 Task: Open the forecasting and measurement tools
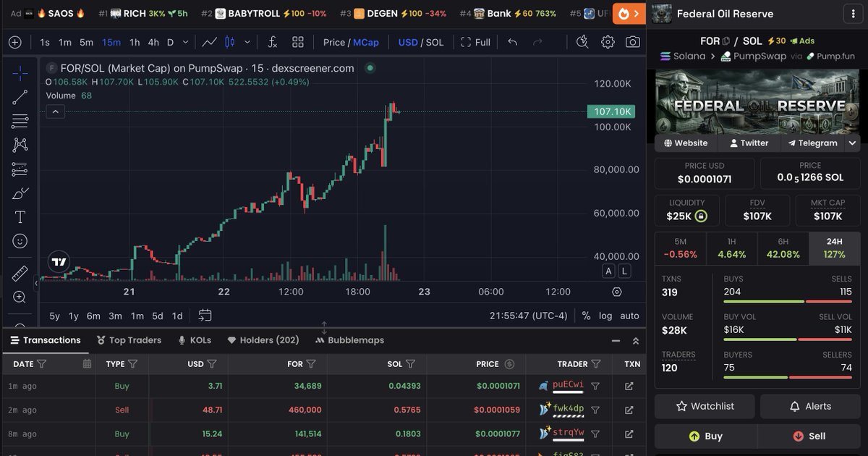tap(20, 169)
